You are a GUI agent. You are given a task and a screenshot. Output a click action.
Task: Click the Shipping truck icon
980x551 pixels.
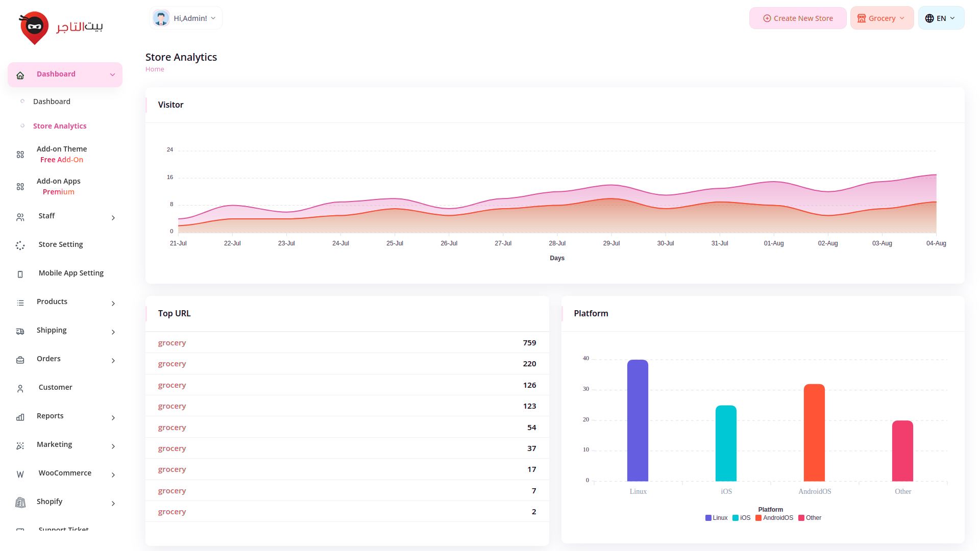coord(20,332)
